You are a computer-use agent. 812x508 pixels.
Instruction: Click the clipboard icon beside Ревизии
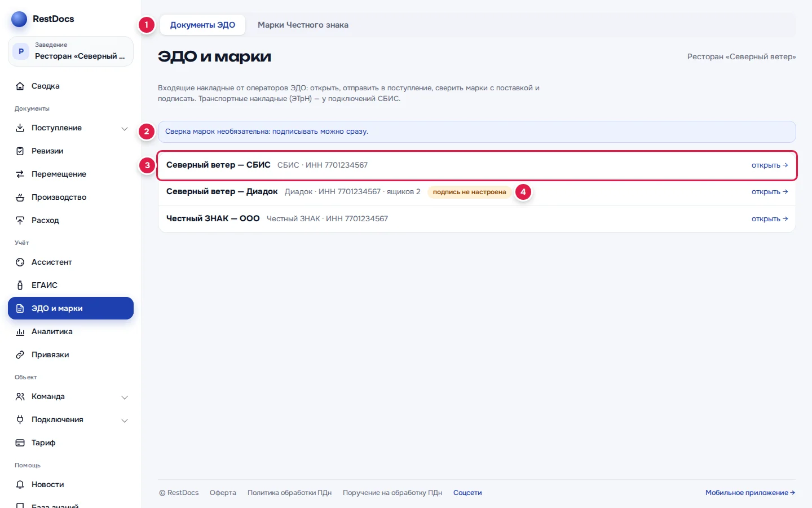pos(20,151)
